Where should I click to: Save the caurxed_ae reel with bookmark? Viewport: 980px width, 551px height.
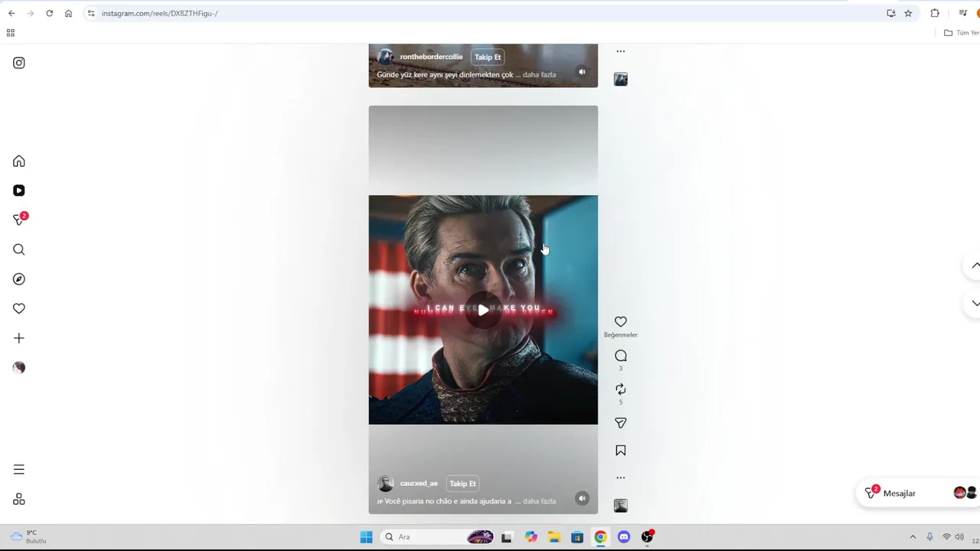click(621, 451)
